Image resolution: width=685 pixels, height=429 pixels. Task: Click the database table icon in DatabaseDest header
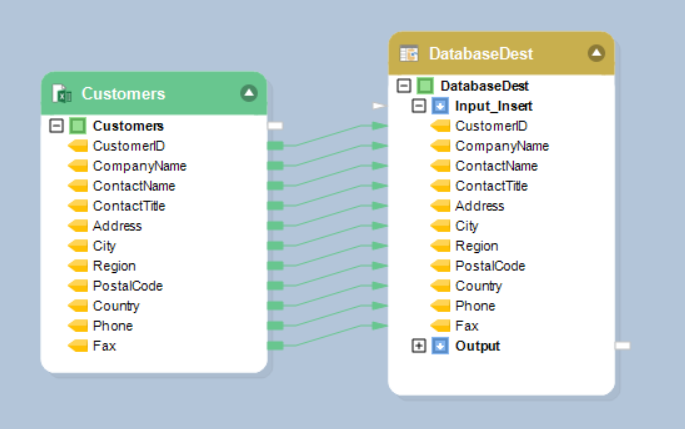point(409,54)
